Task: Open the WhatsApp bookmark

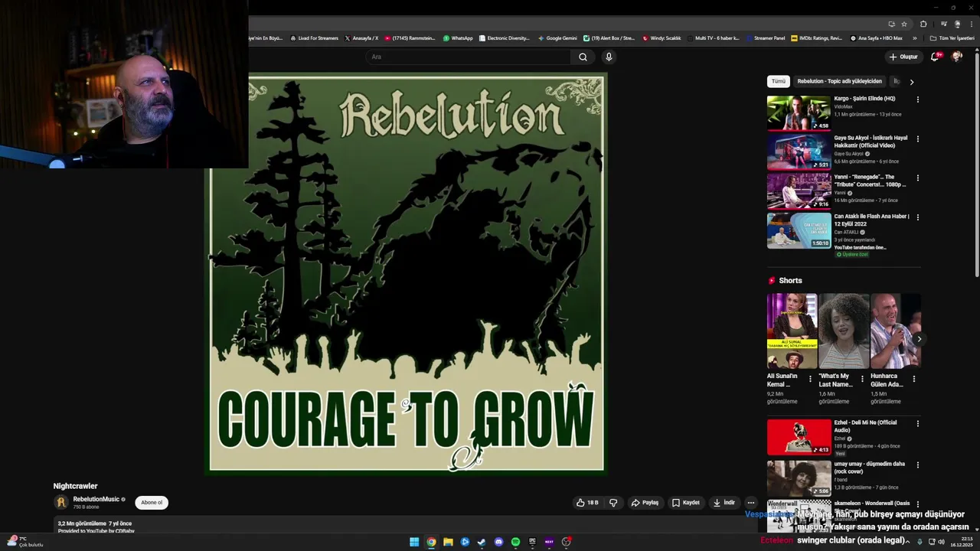Action: (458, 38)
